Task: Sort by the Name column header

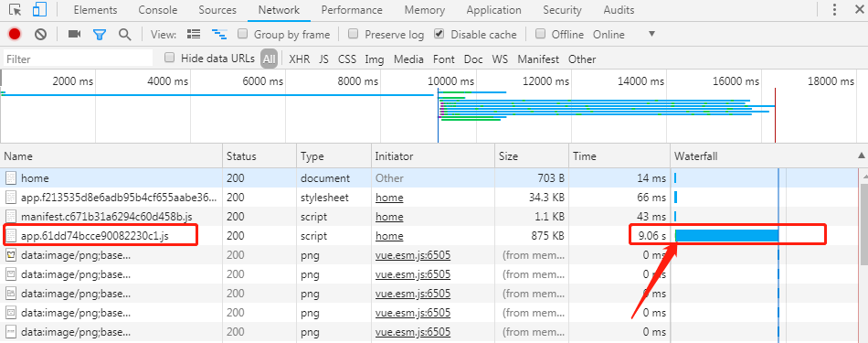Action: (x=111, y=156)
